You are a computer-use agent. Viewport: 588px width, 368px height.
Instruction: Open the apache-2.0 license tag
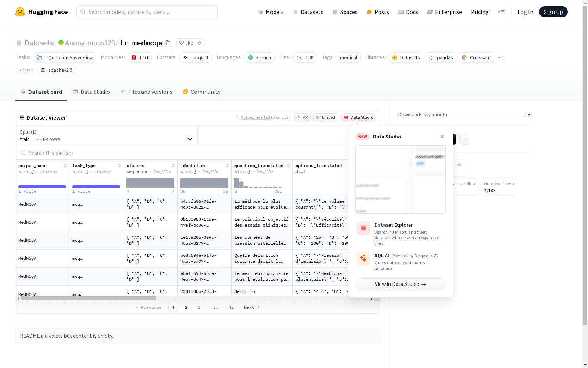pos(57,70)
